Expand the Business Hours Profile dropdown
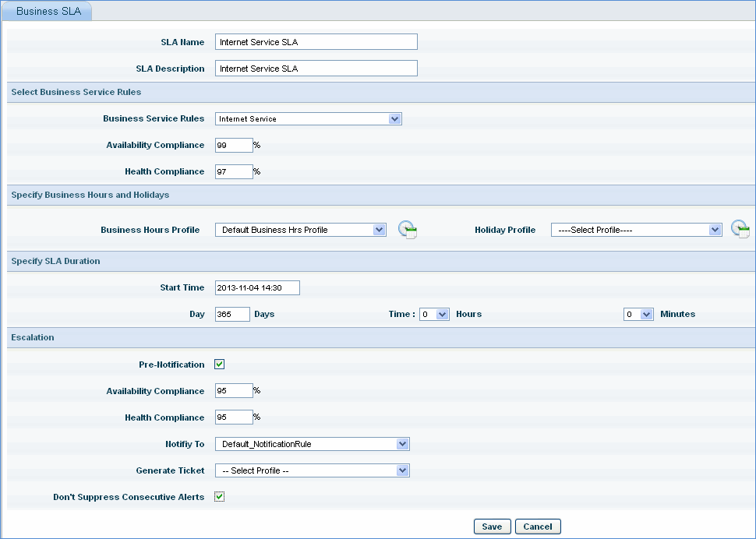Screen dimensions: 756x539 (x=300, y=230)
